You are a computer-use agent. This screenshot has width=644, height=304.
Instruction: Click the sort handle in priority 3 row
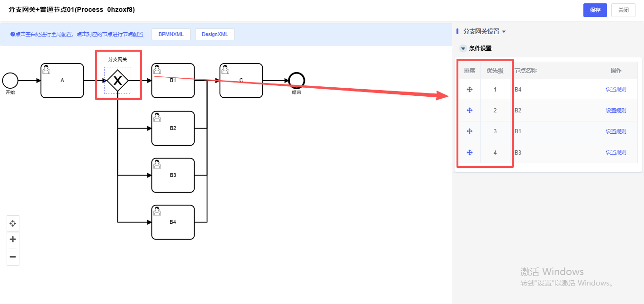click(470, 131)
